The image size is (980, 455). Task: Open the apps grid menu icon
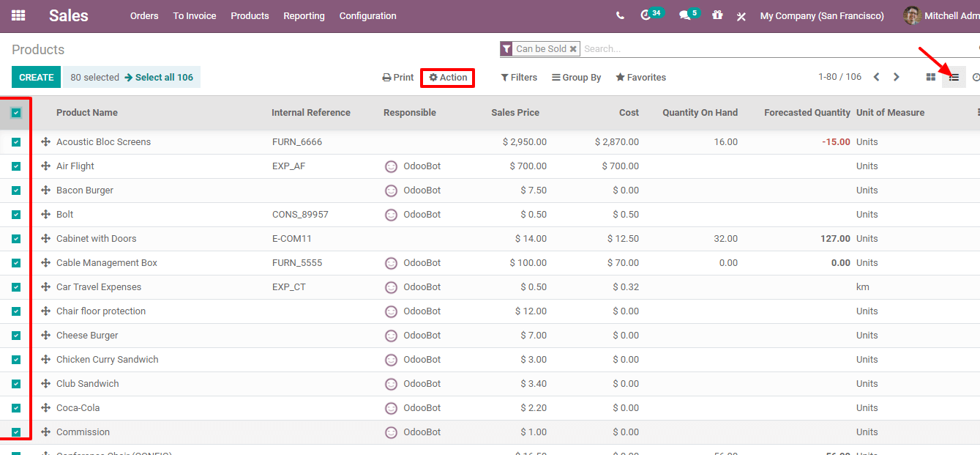[18, 15]
